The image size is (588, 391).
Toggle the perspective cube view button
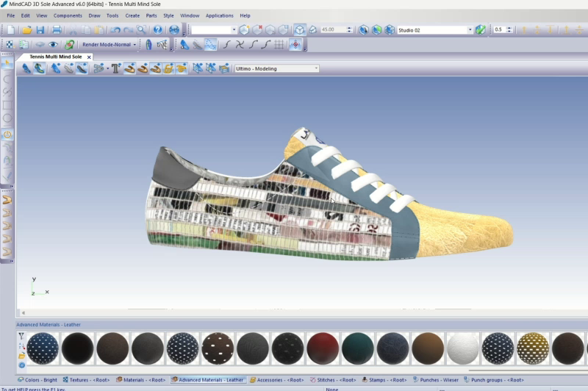click(x=300, y=30)
